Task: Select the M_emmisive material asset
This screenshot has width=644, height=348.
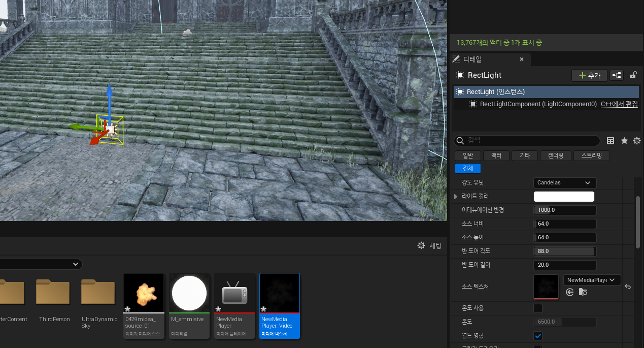Action: pos(189,306)
